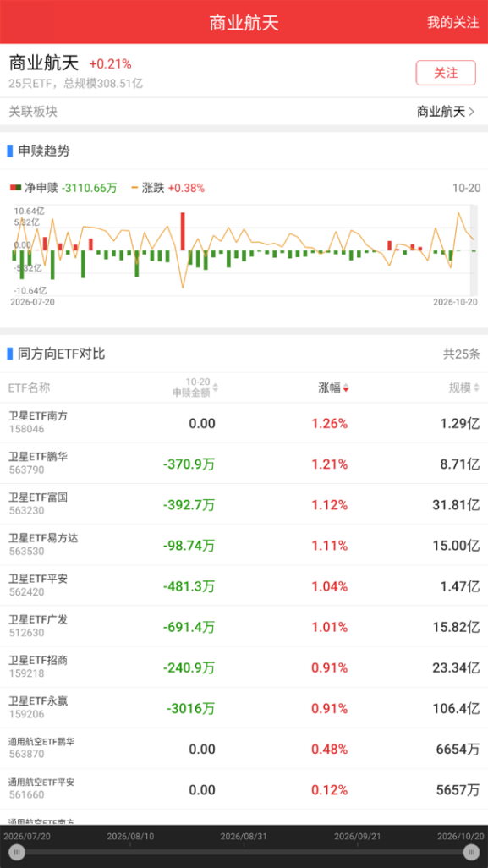The image size is (488, 868).
Task: Open 通用航空ETF鹏华 563870 row
Action: click(x=244, y=749)
